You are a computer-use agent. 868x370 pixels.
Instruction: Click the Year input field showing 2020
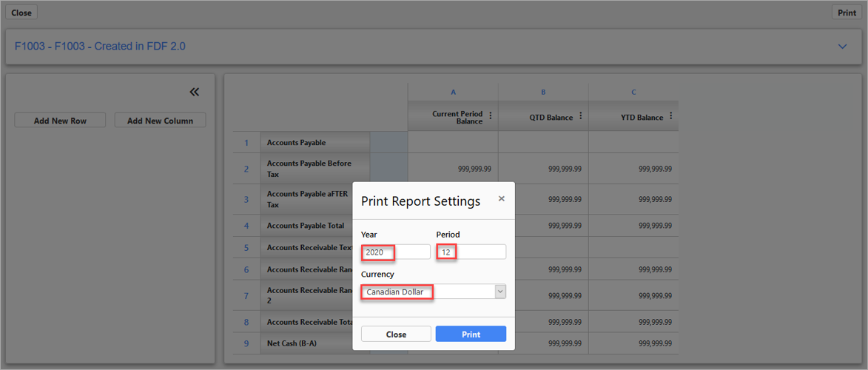pyautogui.click(x=395, y=252)
